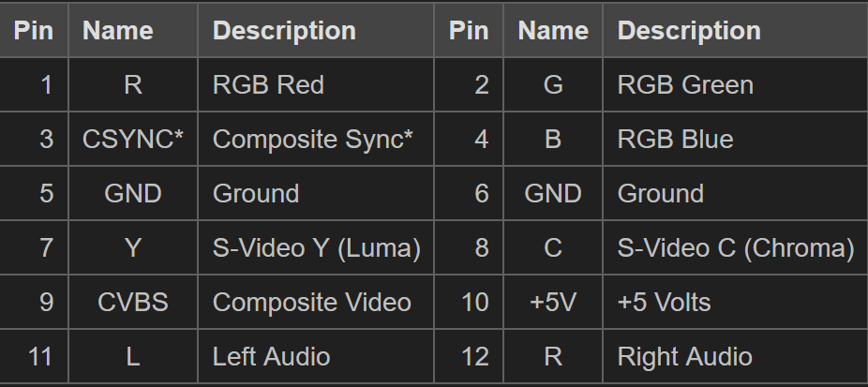The width and height of the screenshot is (868, 387).
Task: Select the RGB Blue description cell
Action: point(675,140)
